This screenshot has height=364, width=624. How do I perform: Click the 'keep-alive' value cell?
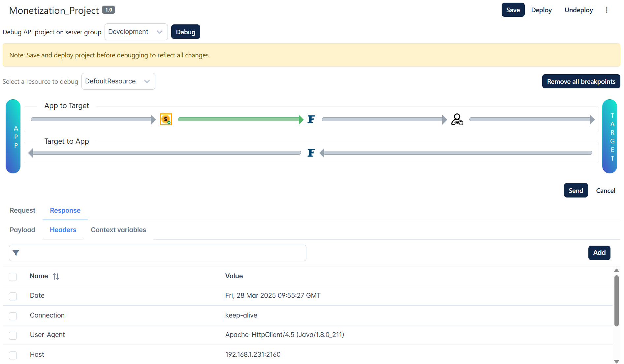[241, 315]
